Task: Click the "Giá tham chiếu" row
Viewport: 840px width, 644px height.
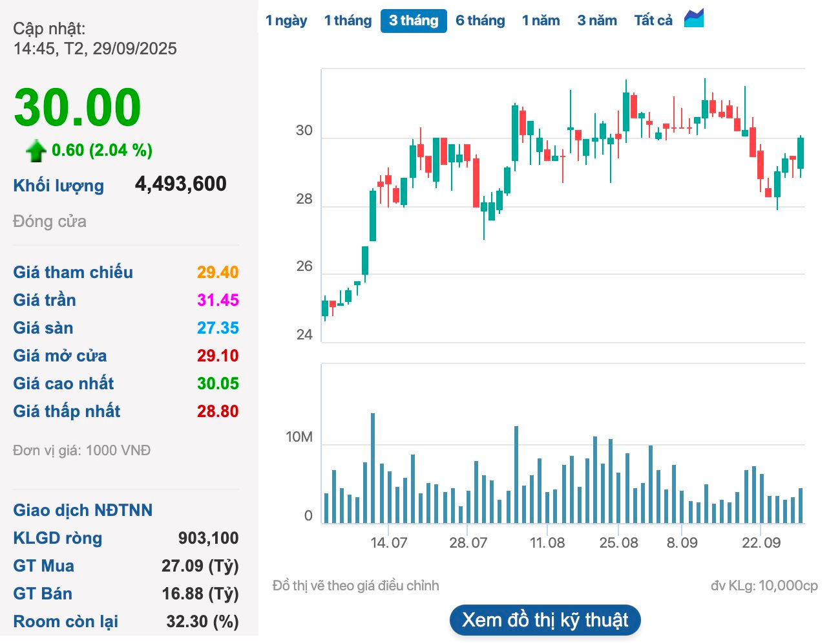Action: click(73, 272)
